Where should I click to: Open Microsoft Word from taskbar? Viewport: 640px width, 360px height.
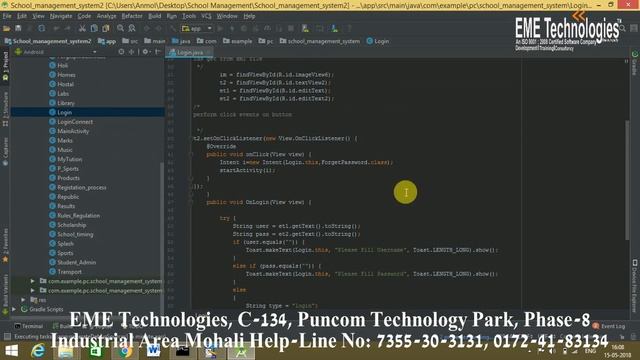[153, 351]
